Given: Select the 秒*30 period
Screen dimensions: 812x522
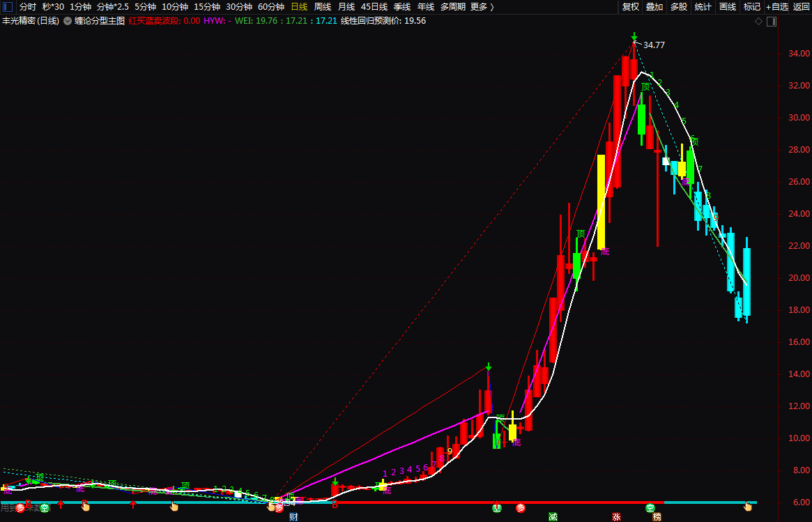Looking at the screenshot, I should [x=54, y=7].
